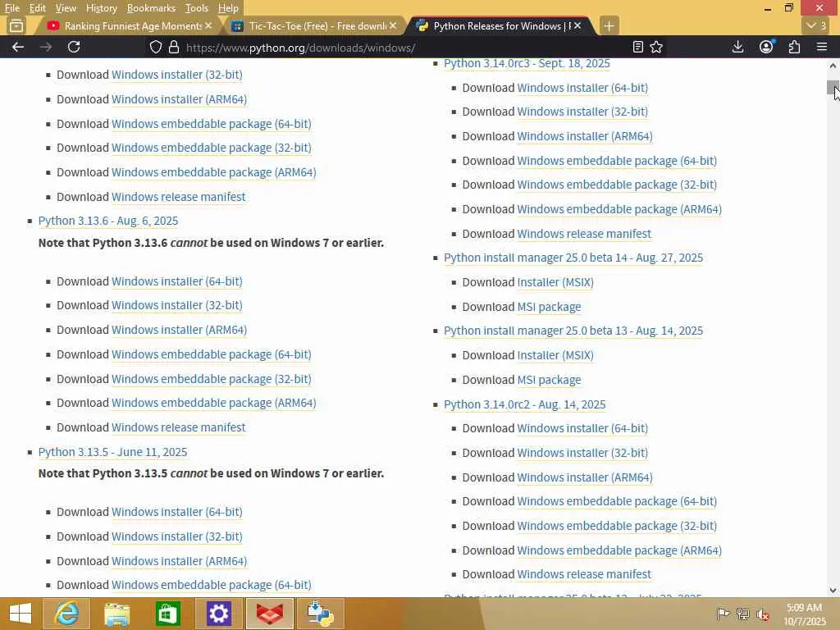Viewport: 840px width, 630px height.
Task: Open a new tab with plus button
Action: (x=609, y=25)
